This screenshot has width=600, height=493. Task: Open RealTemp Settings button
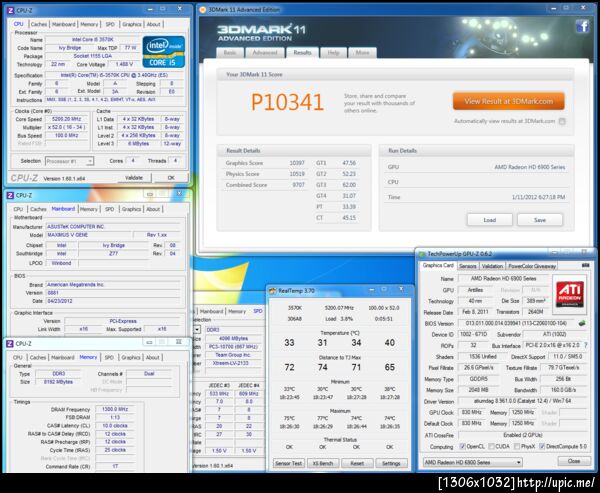(391, 463)
